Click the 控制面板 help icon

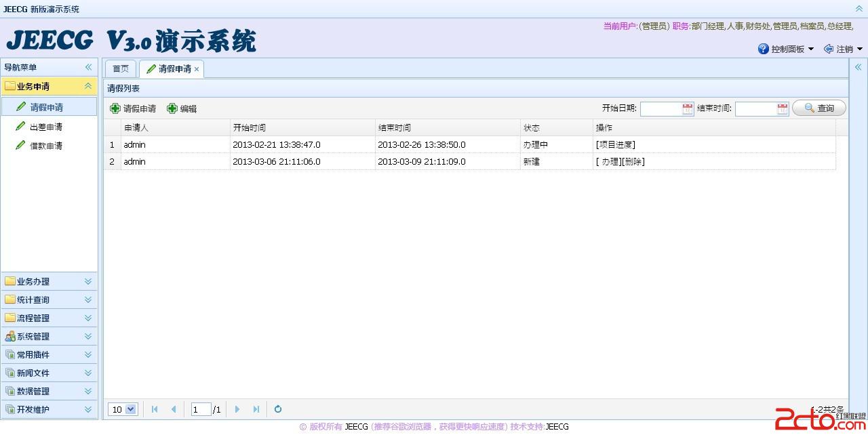point(764,49)
